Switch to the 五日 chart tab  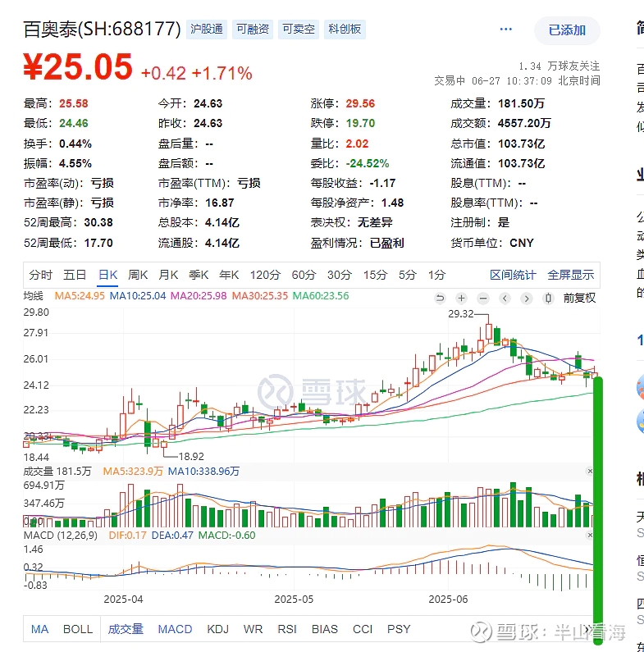coord(75,275)
